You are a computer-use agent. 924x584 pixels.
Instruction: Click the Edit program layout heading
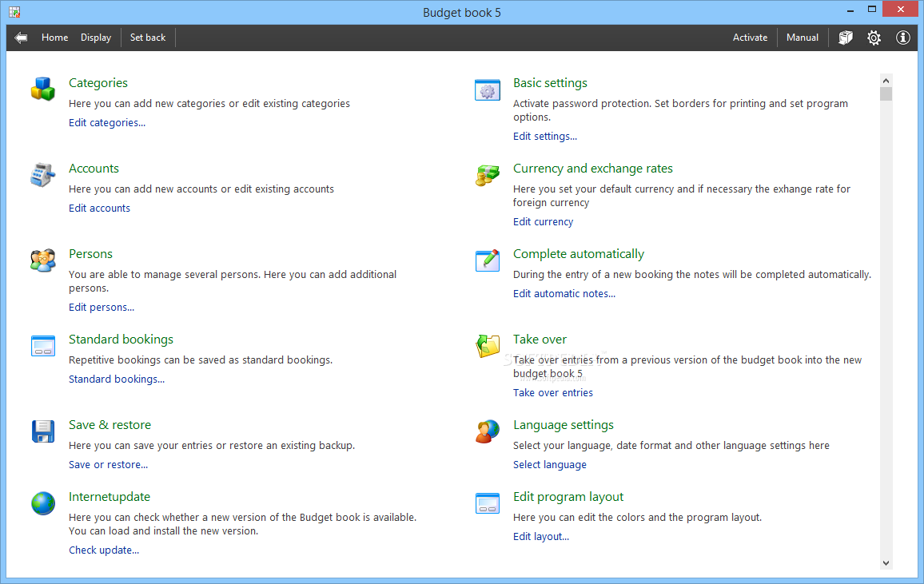coord(568,497)
